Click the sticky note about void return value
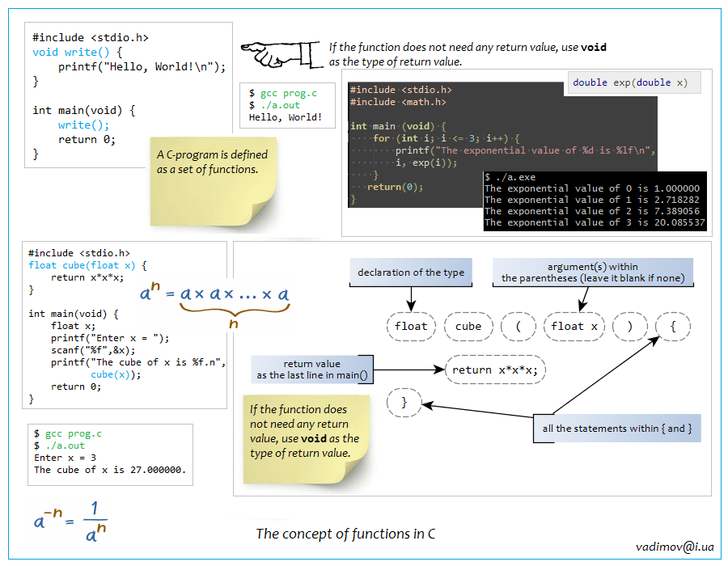This screenshot has height=566, width=728. tap(307, 438)
